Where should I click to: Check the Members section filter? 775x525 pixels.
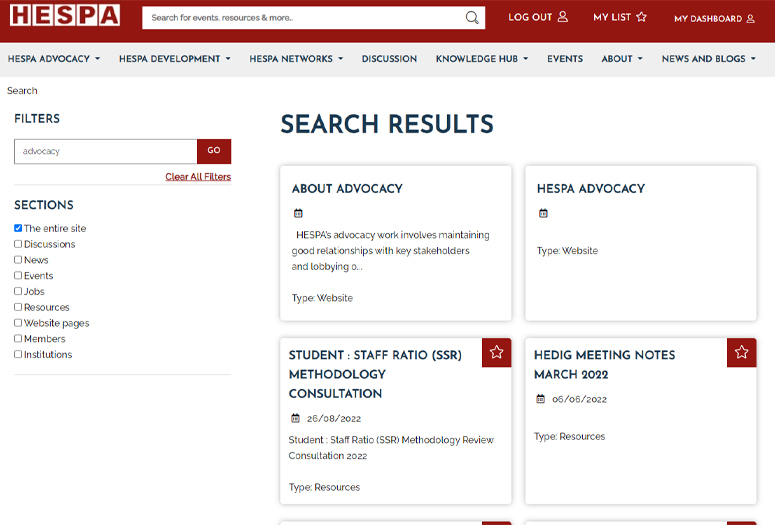pos(18,339)
